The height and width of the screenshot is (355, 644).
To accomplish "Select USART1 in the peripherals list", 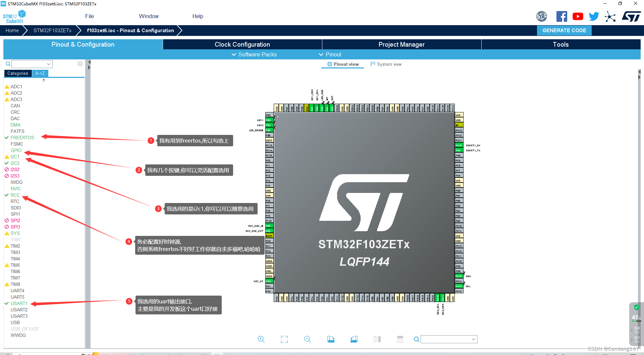I will (x=19, y=303).
